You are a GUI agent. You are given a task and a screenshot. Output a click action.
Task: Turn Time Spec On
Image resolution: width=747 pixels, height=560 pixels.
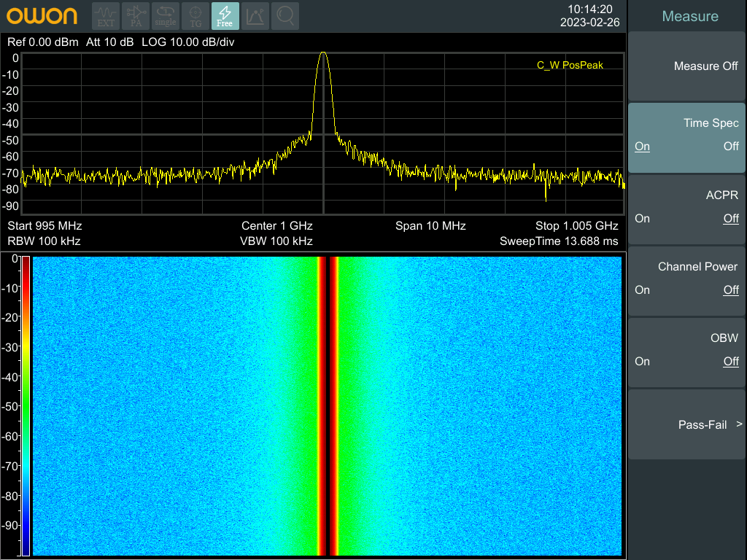pyautogui.click(x=642, y=146)
